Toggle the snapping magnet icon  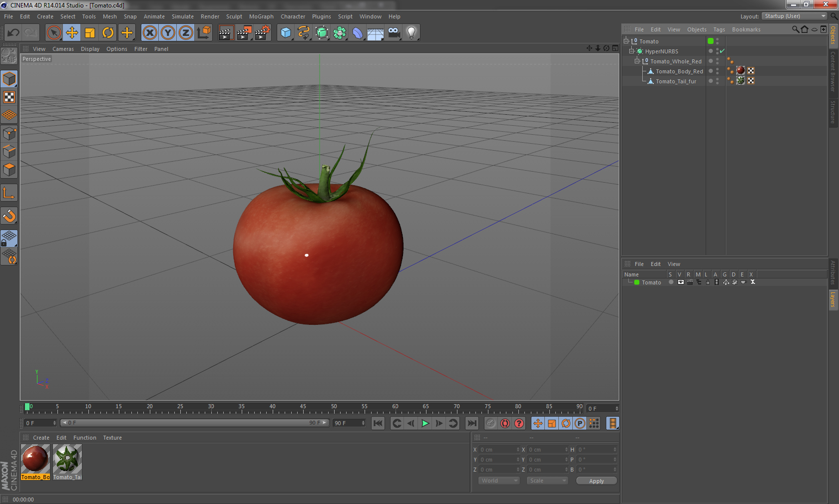tap(9, 216)
